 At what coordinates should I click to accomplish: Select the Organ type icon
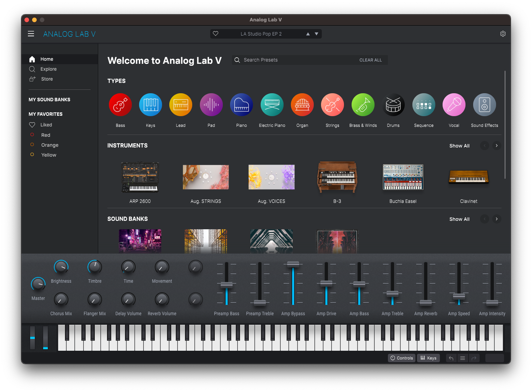coord(302,105)
